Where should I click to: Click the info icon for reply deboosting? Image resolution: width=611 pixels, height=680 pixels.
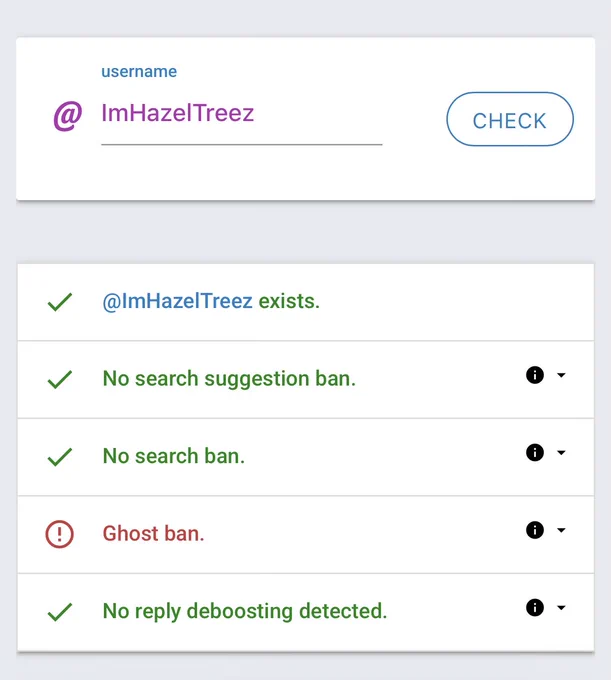[x=535, y=608]
